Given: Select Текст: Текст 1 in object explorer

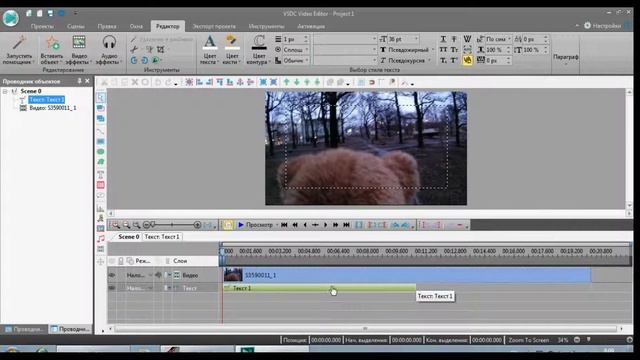Looking at the screenshot, I should [47, 100].
